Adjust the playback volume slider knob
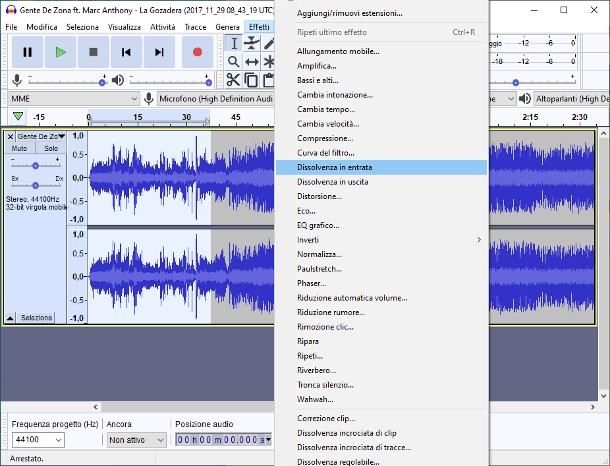Viewport: 610px width, 466px height. pyautogui.click(x=209, y=82)
